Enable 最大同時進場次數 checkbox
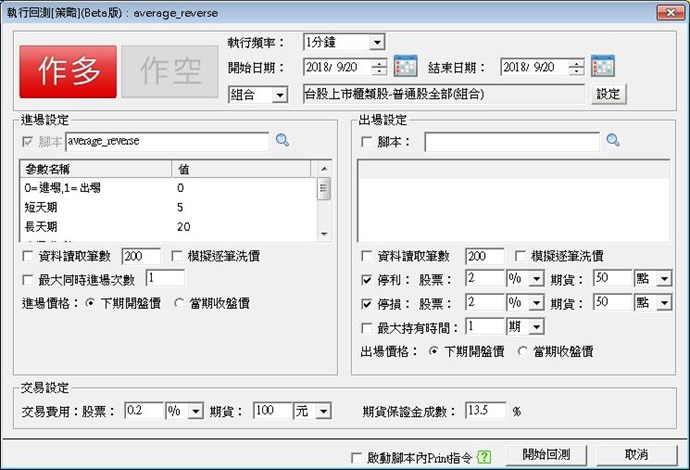 27,278
